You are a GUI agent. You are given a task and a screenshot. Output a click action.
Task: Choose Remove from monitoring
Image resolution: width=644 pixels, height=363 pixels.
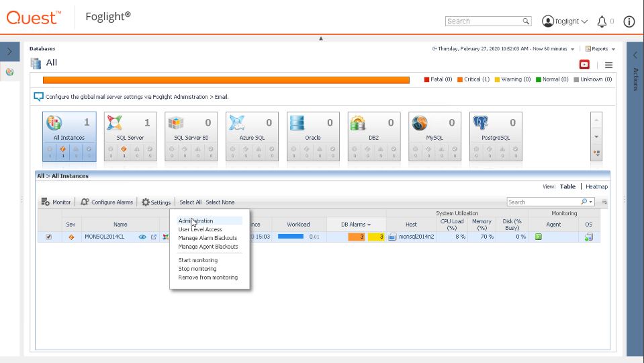[208, 278]
